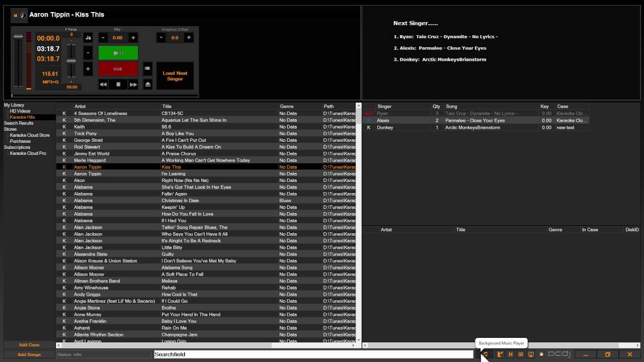Eject the loaded track
This screenshot has height=362, width=644.
147,84
